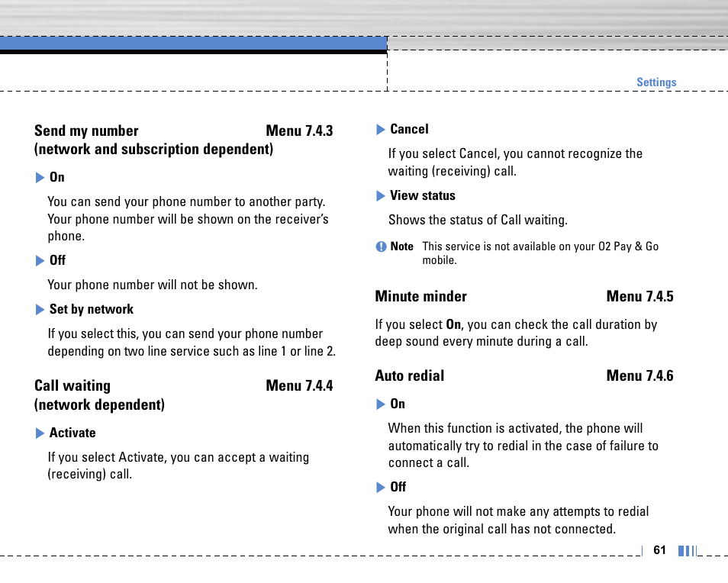Click 'If you select Activate, you can accept a waiting'

pos(179,458)
